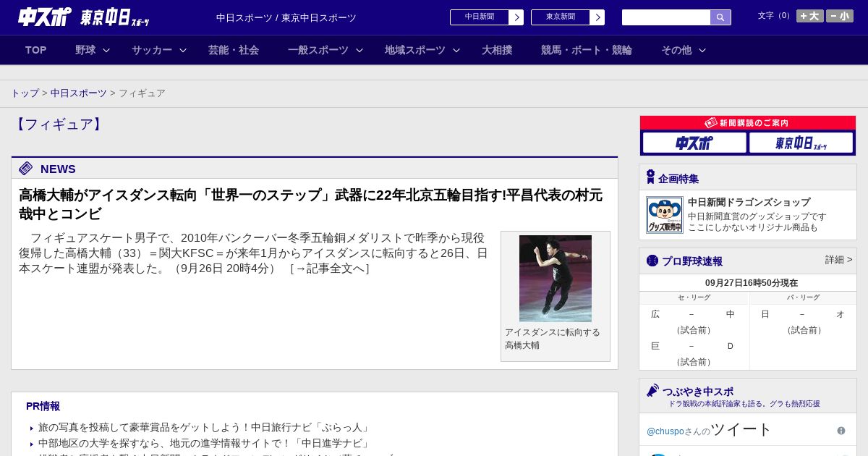Viewport: 868px width, 456px height.
Task: Open the 高橋大輔 skating photo thumbnail
Action: tap(556, 279)
